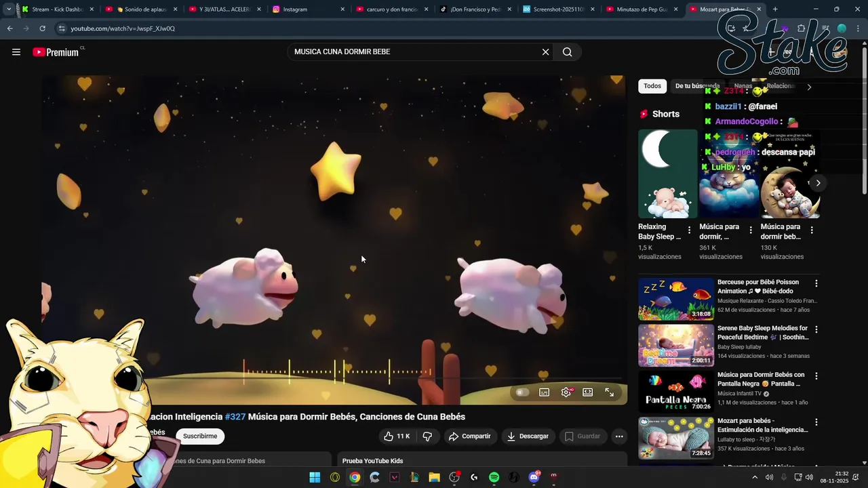Switch to Screenshot-2025110 tab
The height and width of the screenshot is (488, 868).
pyautogui.click(x=559, y=9)
